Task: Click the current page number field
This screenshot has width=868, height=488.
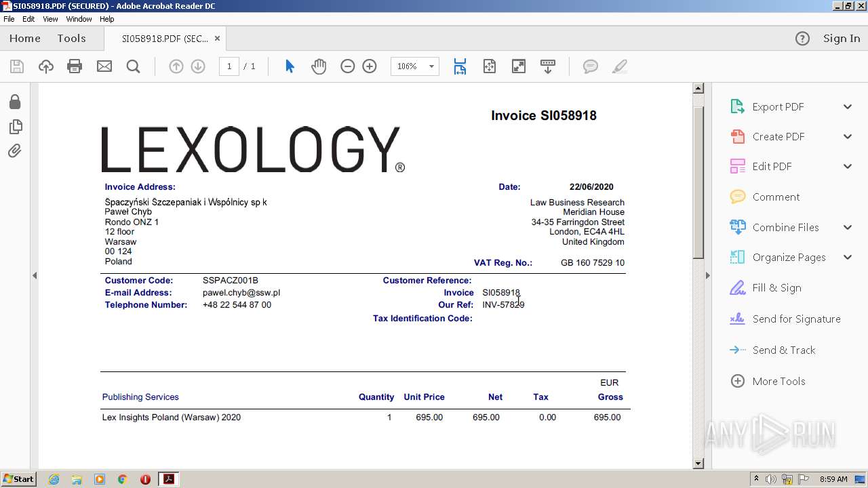Action: [x=229, y=66]
